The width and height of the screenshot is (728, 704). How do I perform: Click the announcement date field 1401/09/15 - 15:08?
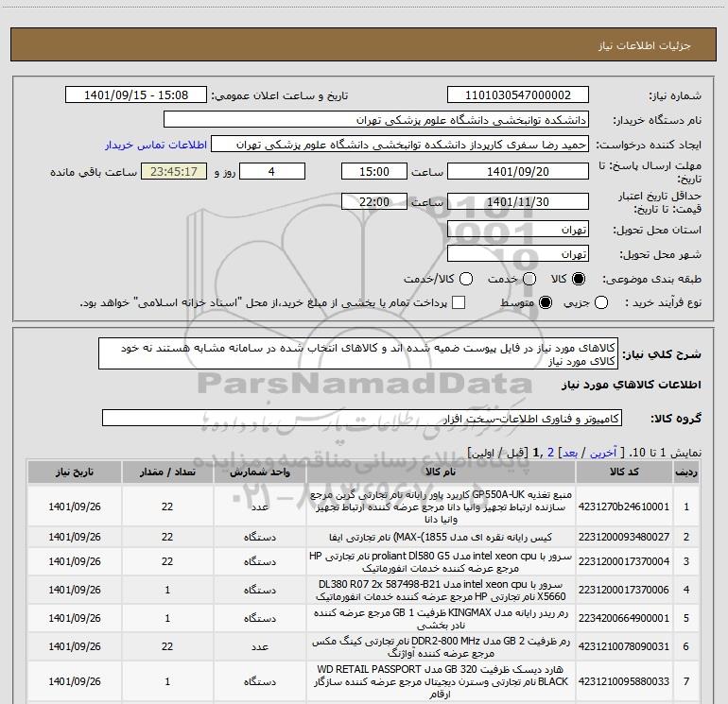pyautogui.click(x=136, y=94)
